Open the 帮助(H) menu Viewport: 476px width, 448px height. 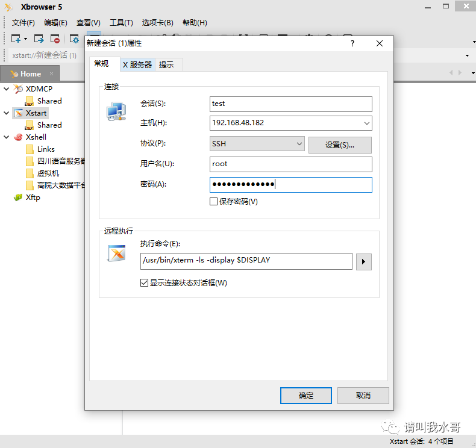pyautogui.click(x=195, y=23)
